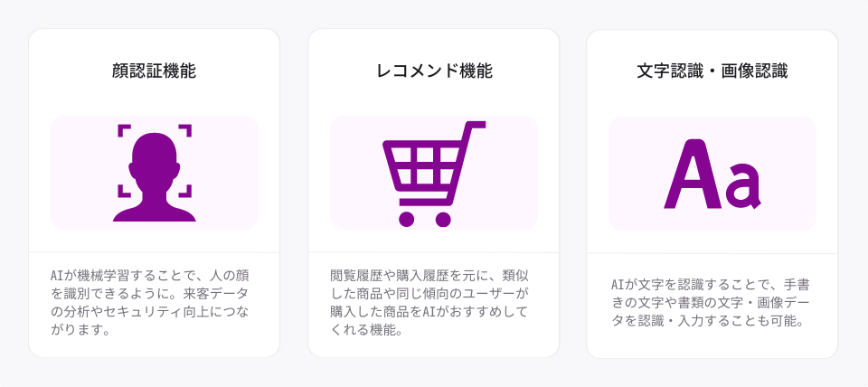
Task: Click the face recognition description starting AIが機械学習
Action: tap(154, 302)
